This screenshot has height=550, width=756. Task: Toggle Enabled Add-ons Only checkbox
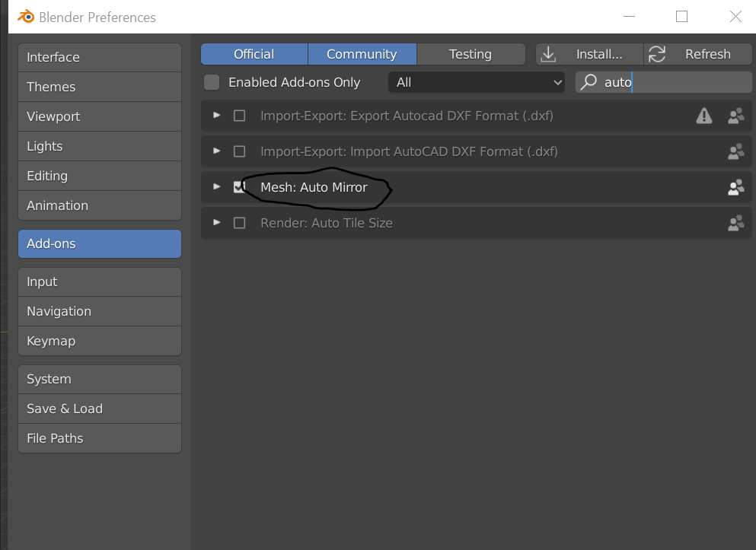(212, 82)
